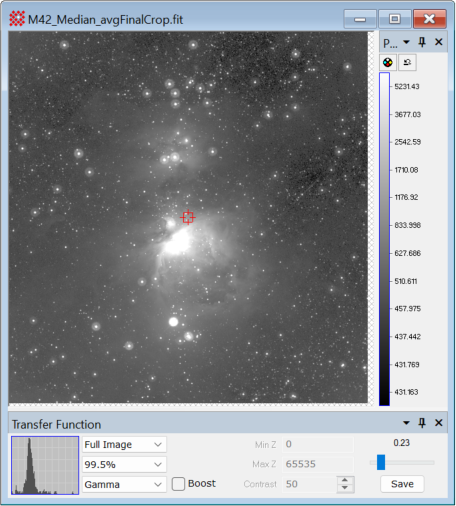Click the histogram thumbnail
456x506 pixels.
pos(45,465)
